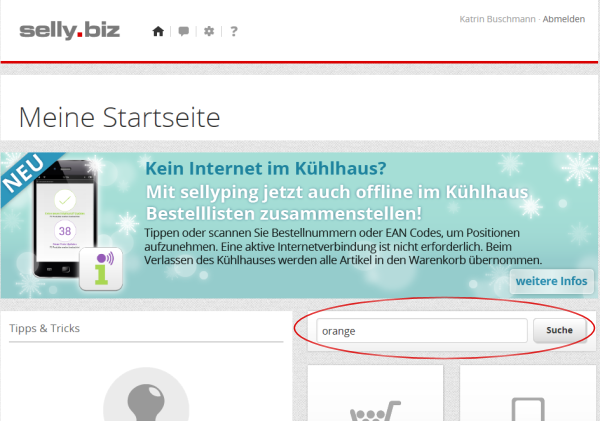Click the banner headline Kein Internet im Kühlhaus?
The width and height of the screenshot is (600, 421).
click(x=266, y=168)
